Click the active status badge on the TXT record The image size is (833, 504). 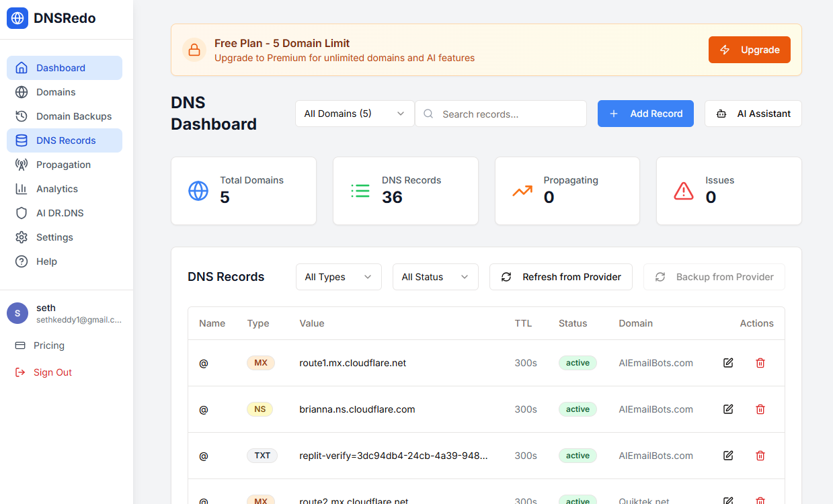[x=578, y=455]
